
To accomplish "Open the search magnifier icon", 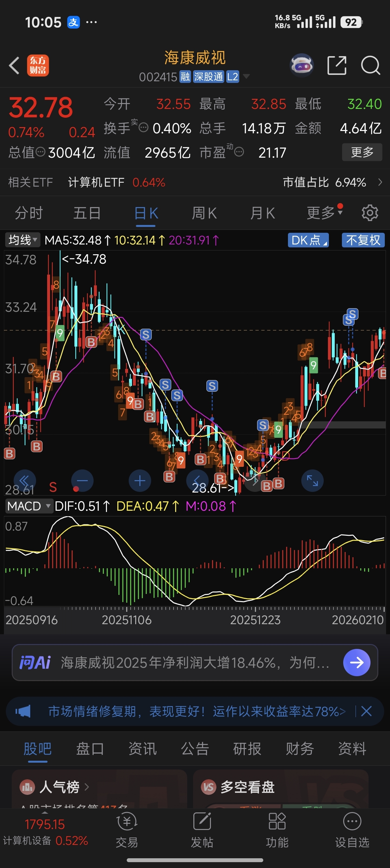I will [370, 65].
